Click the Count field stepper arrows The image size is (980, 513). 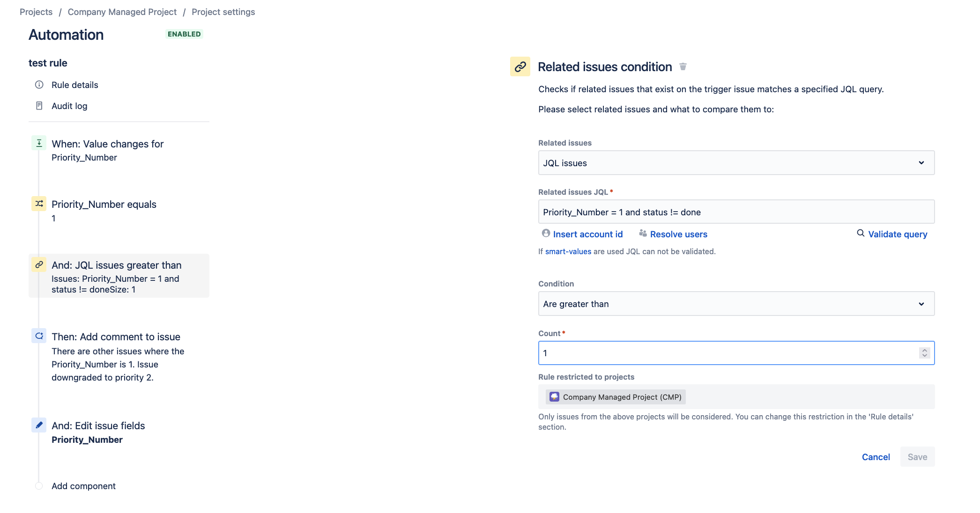click(x=924, y=353)
